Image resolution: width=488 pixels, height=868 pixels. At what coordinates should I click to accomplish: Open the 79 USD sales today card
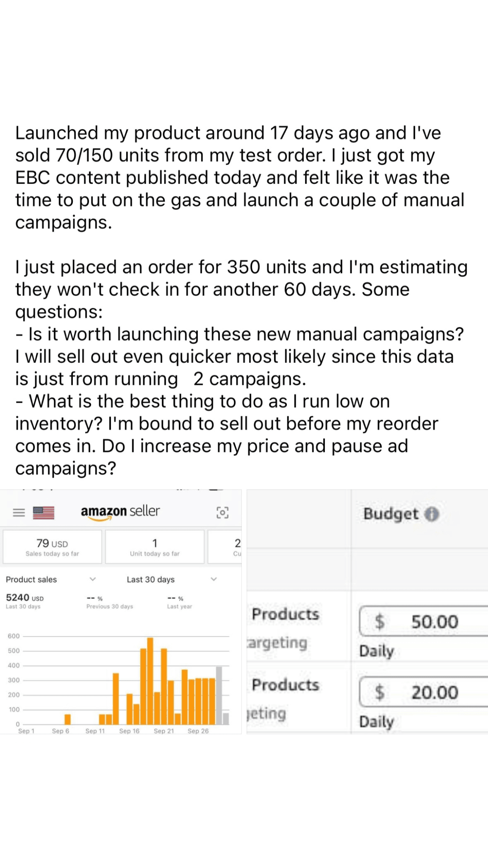click(x=52, y=547)
